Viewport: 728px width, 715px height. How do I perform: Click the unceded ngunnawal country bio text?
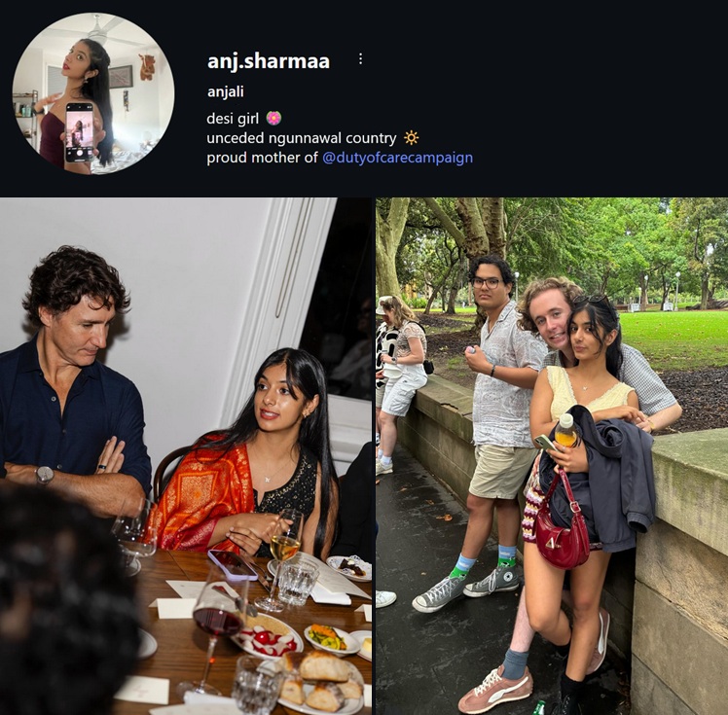[302, 138]
